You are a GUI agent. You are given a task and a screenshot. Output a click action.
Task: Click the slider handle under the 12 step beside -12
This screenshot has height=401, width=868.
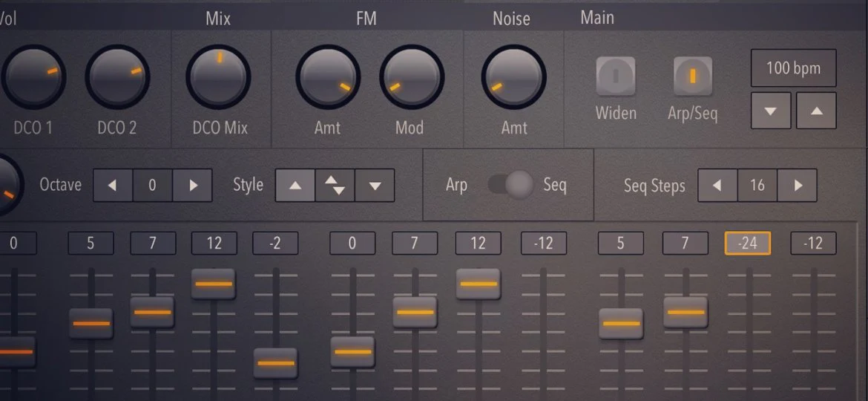tap(479, 284)
